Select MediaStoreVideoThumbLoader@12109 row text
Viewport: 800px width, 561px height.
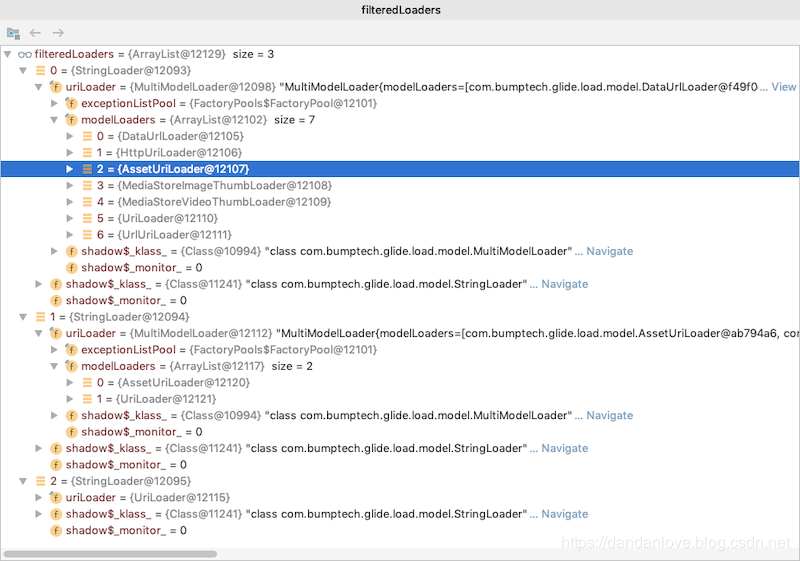(x=214, y=202)
